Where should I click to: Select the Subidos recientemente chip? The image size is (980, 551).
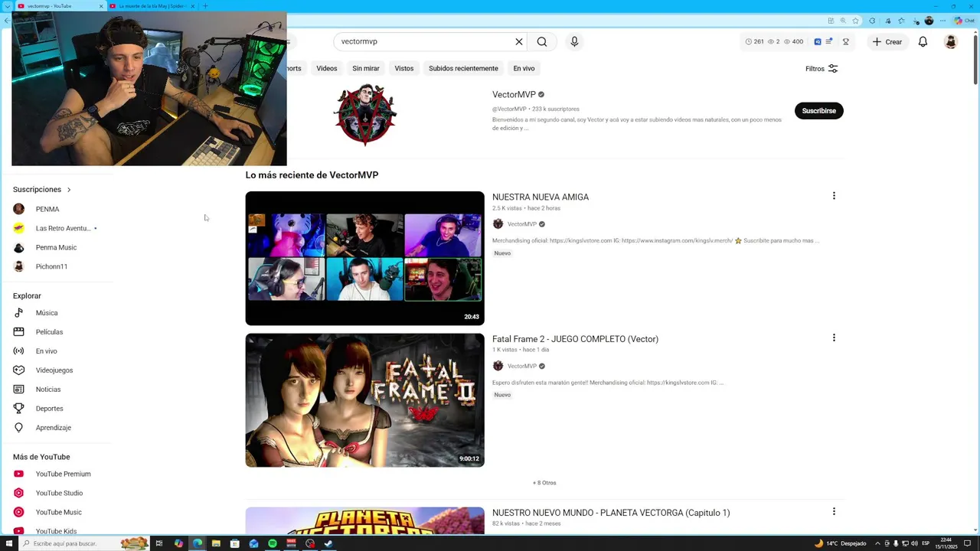(463, 68)
